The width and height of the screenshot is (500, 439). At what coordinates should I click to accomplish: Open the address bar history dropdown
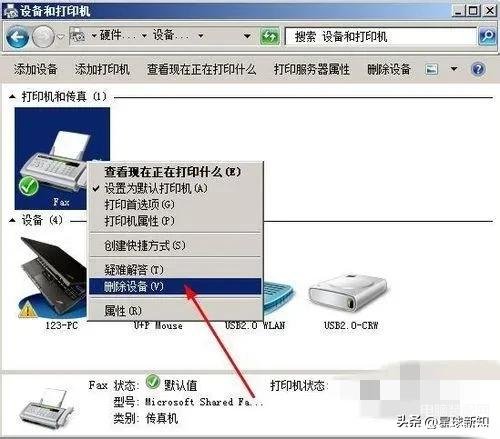click(x=247, y=36)
